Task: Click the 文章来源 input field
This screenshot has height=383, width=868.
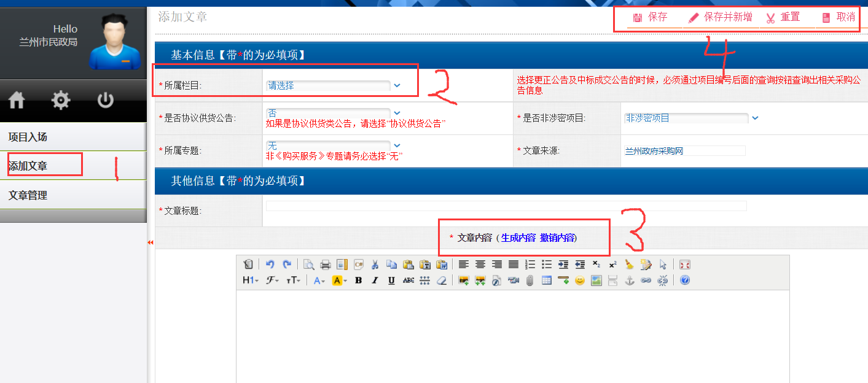Action: tap(684, 150)
